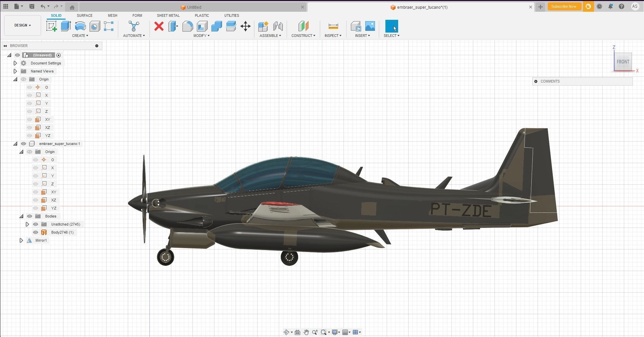
Task: Open the INSPECT dropdown menu
Action: (333, 36)
